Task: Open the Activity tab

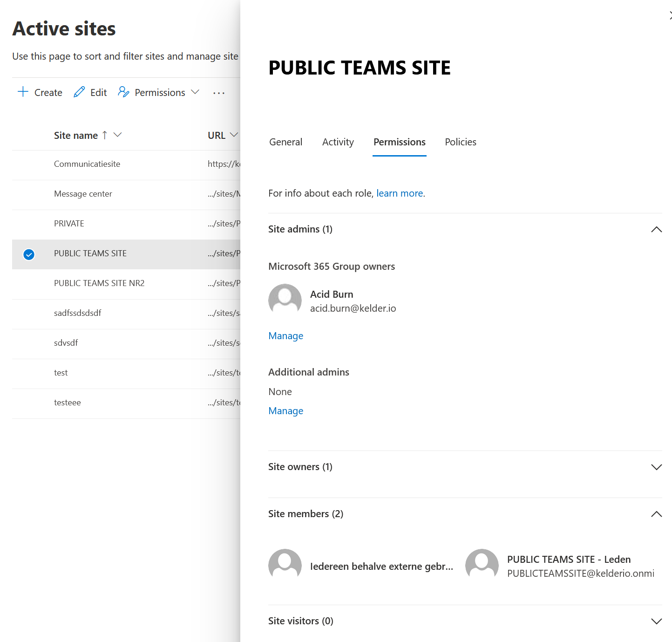Action: tap(338, 142)
